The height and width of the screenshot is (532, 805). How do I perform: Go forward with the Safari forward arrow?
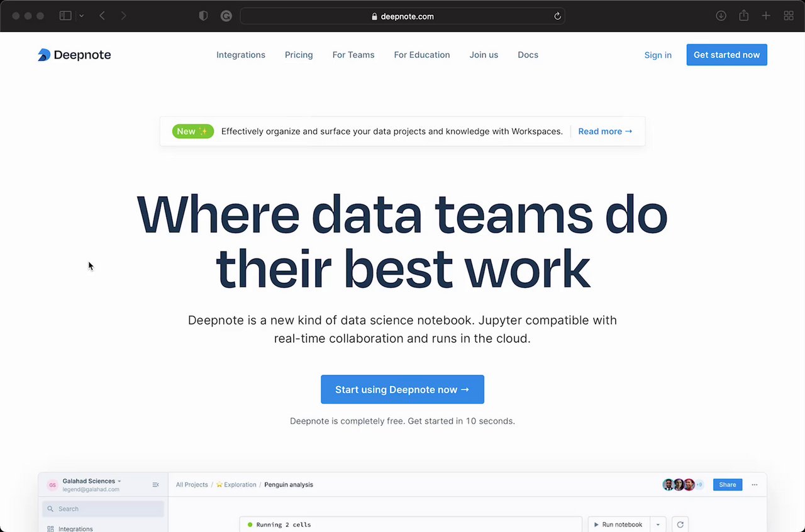123,16
